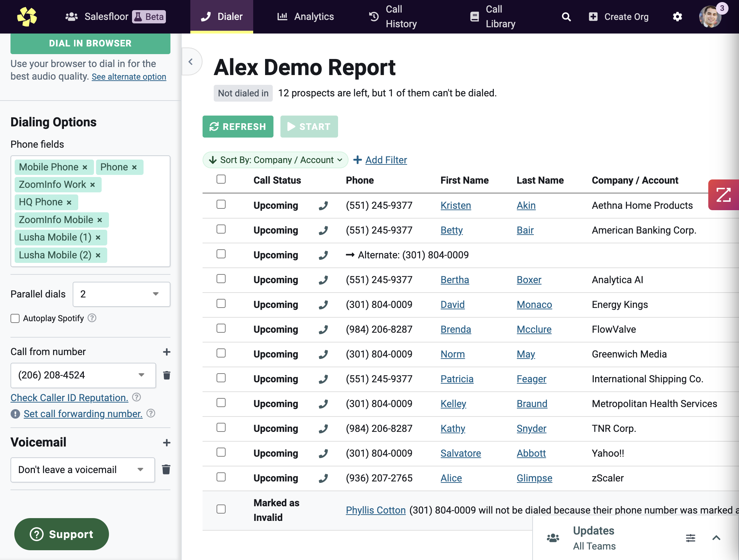Viewport: 739px width, 560px height.
Task: Enable the Autoplay Spotify checkbox
Action: point(15,318)
